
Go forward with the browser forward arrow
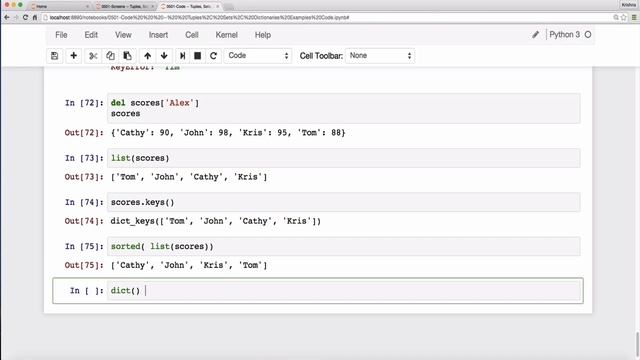pos(16,18)
